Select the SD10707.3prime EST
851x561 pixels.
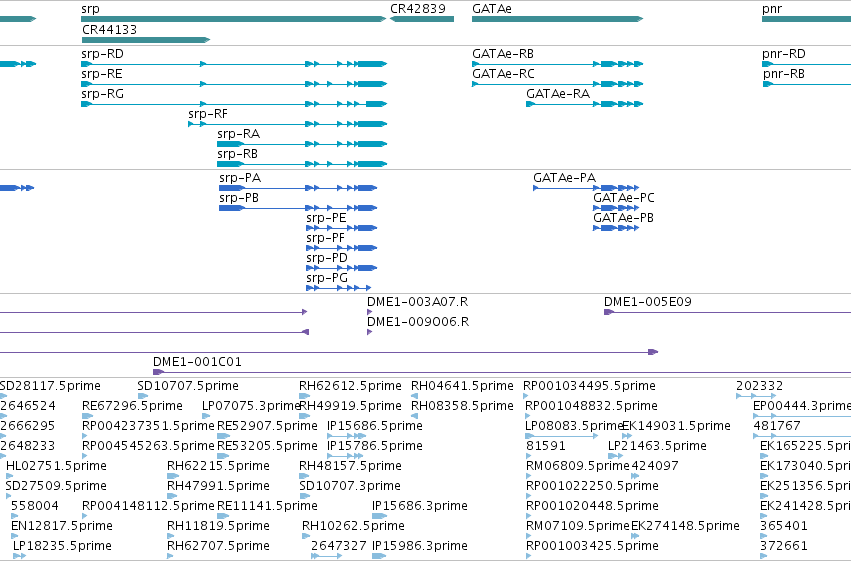(304, 496)
